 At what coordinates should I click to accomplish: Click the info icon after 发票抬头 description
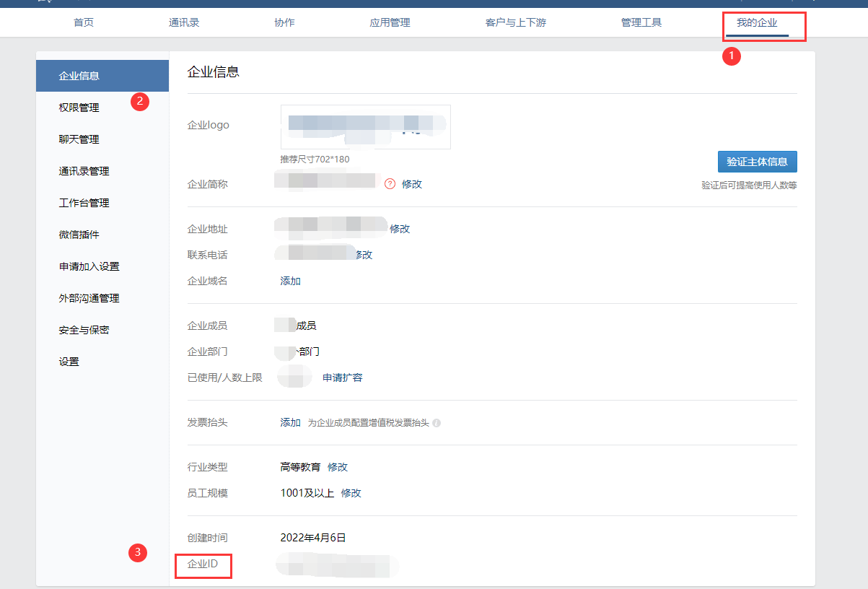tap(437, 423)
